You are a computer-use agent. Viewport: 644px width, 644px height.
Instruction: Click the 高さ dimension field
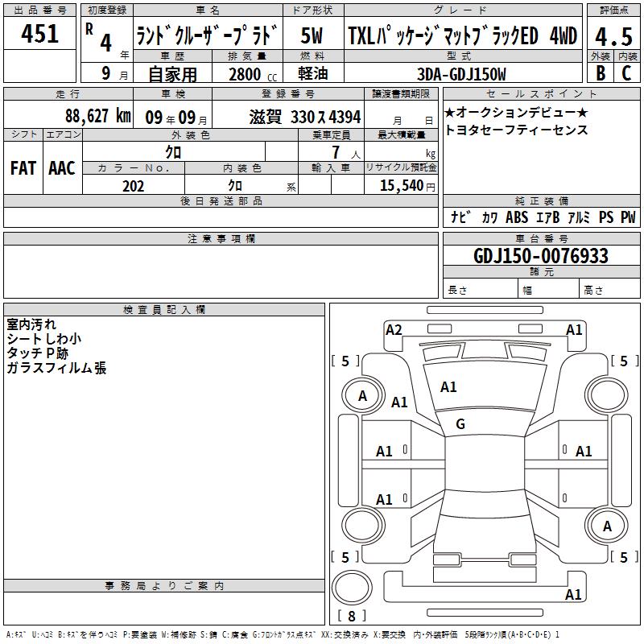coord(609,288)
